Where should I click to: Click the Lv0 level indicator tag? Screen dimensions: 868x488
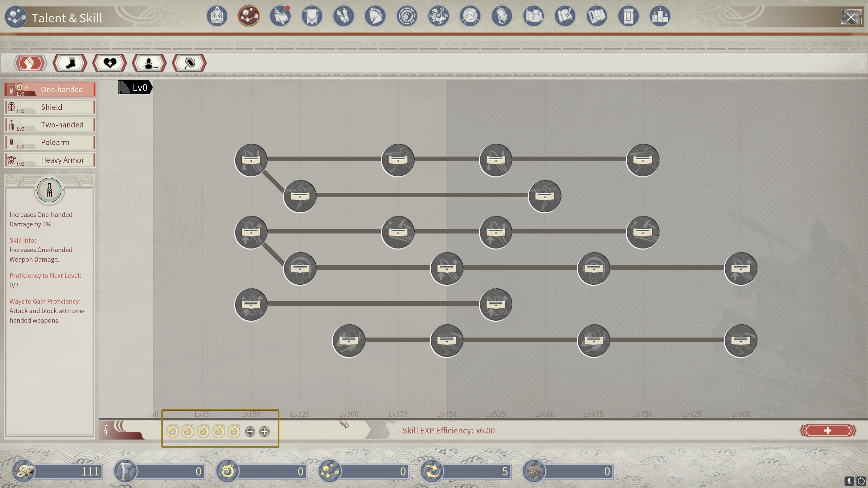click(135, 88)
